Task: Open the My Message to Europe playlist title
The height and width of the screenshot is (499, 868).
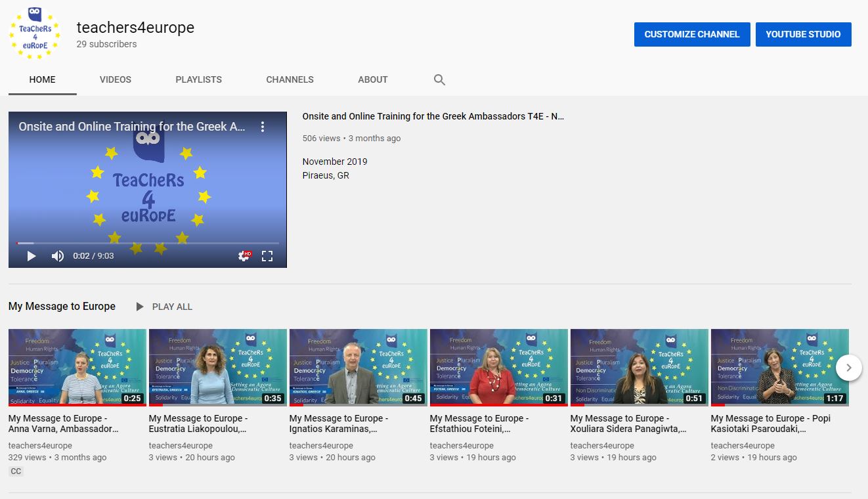Action: point(62,306)
